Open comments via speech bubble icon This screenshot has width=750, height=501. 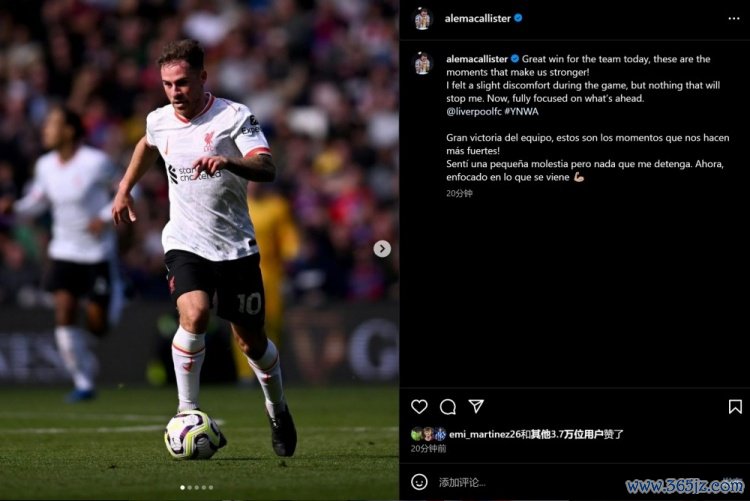pyautogui.click(x=448, y=407)
